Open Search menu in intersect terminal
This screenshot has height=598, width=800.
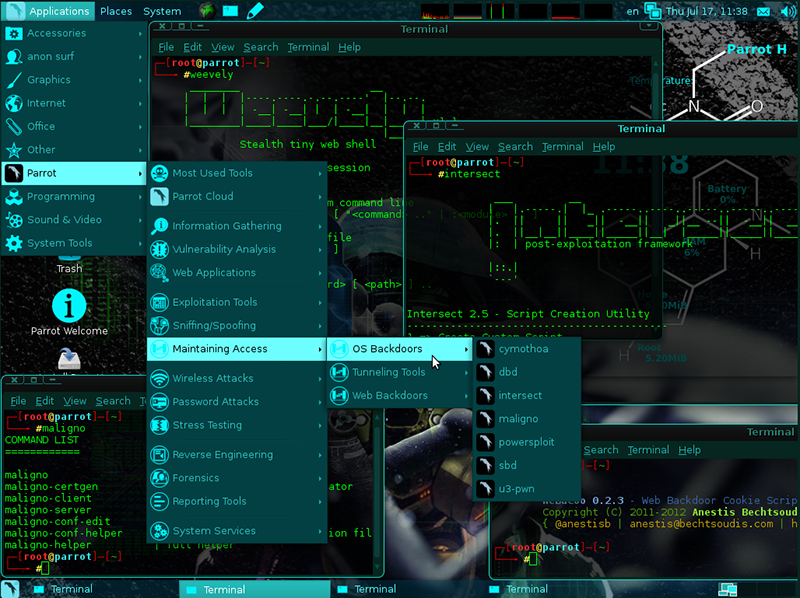tap(515, 147)
